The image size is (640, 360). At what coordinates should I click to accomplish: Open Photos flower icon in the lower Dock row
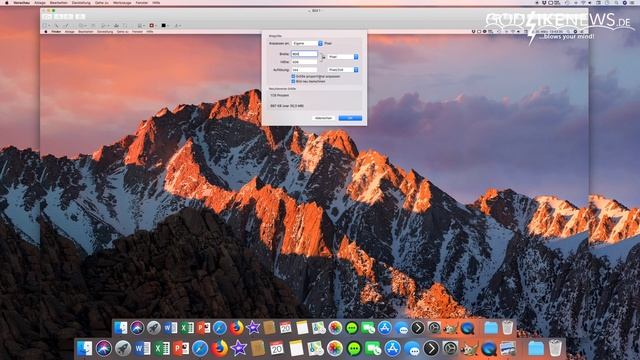pyautogui.click(x=335, y=348)
